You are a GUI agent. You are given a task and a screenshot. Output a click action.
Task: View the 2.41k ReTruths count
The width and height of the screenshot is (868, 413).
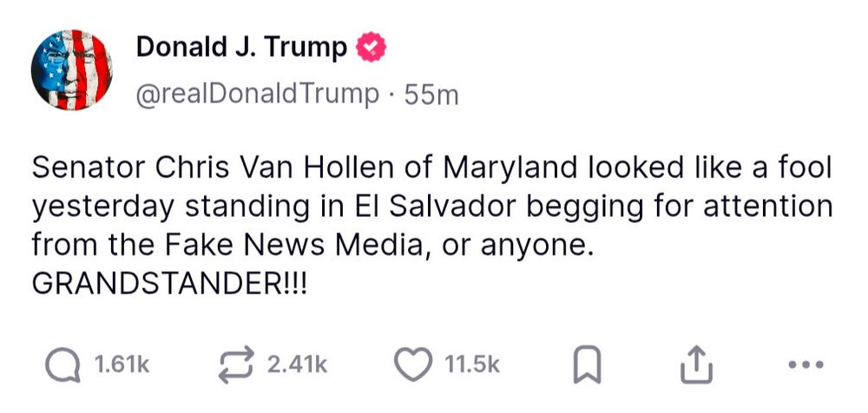tap(297, 365)
